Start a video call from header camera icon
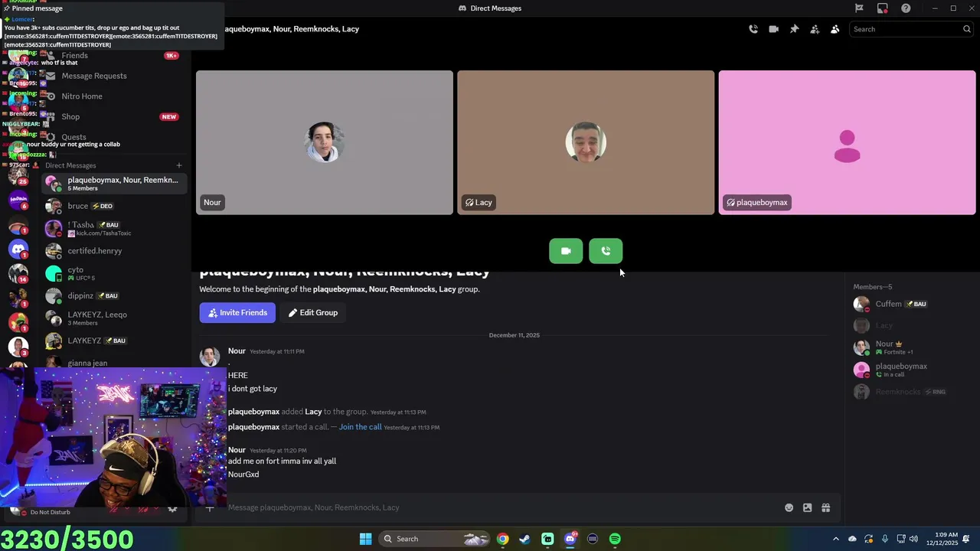Image resolution: width=980 pixels, height=551 pixels. [773, 29]
